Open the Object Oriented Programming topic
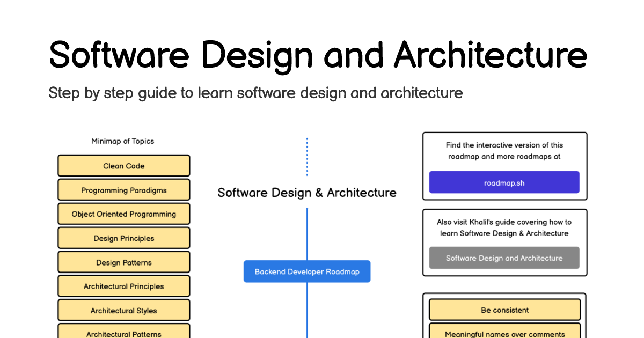 (123, 214)
